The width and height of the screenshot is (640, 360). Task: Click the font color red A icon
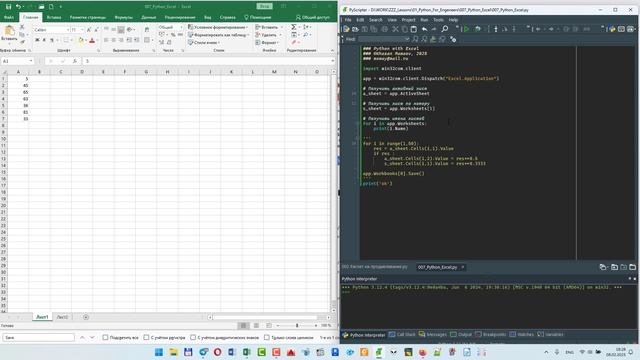[x=92, y=40]
